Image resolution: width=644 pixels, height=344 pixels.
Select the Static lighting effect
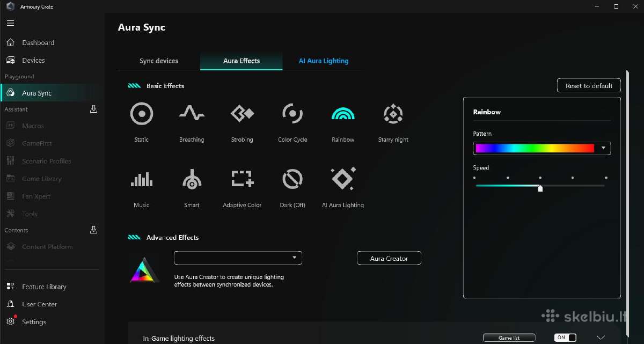142,114
